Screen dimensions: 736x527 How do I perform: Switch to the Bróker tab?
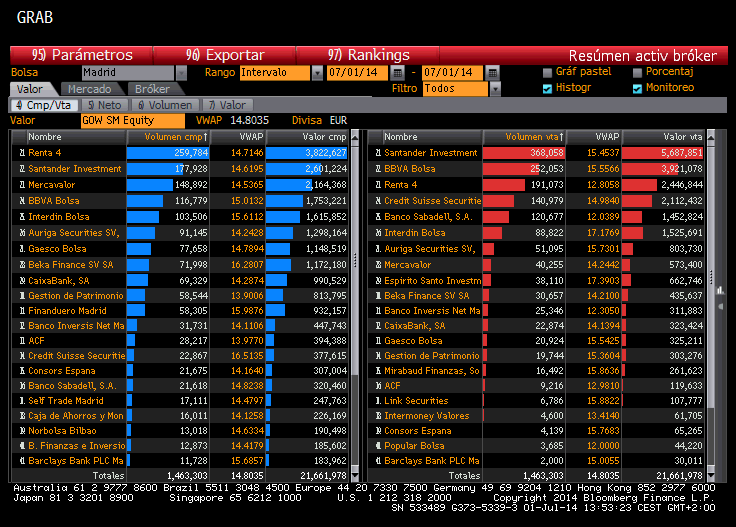pyautogui.click(x=152, y=89)
